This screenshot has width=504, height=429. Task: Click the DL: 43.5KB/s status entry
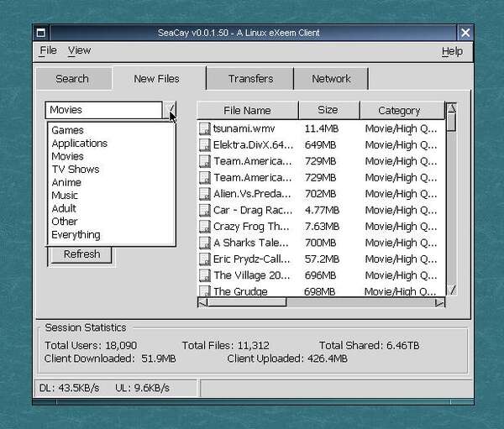69,388
